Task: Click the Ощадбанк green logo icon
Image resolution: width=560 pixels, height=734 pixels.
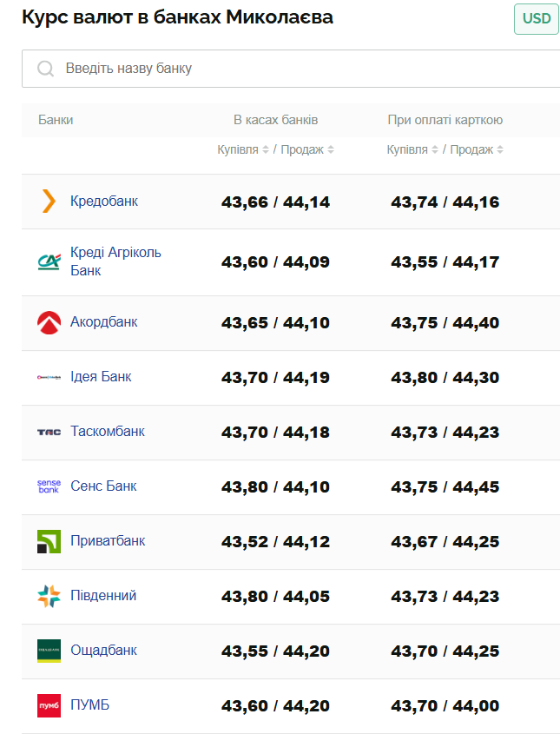Action: tap(49, 651)
